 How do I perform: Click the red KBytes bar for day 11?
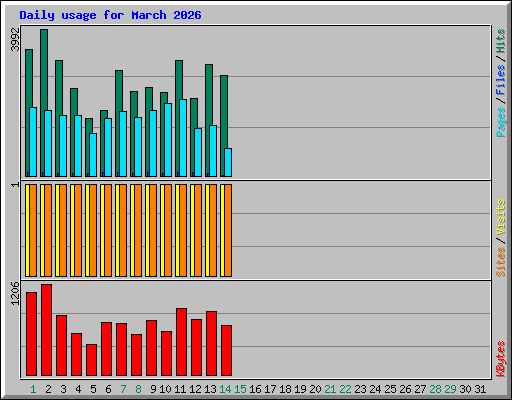coord(182,342)
